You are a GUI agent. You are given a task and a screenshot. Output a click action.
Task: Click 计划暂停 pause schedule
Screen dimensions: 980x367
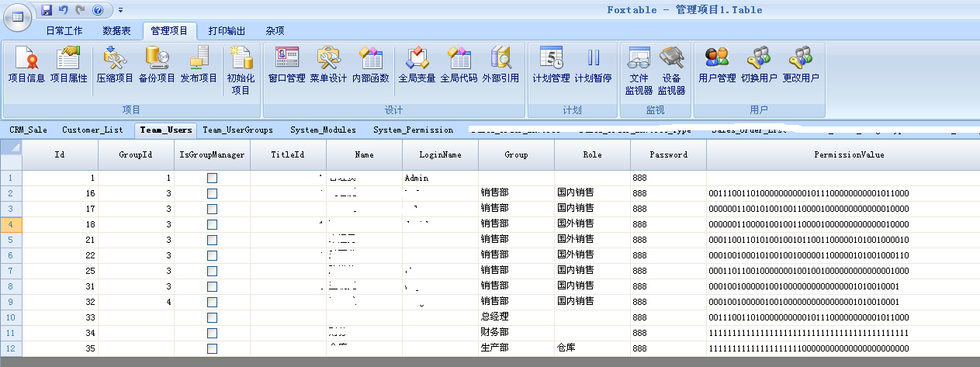click(x=593, y=65)
